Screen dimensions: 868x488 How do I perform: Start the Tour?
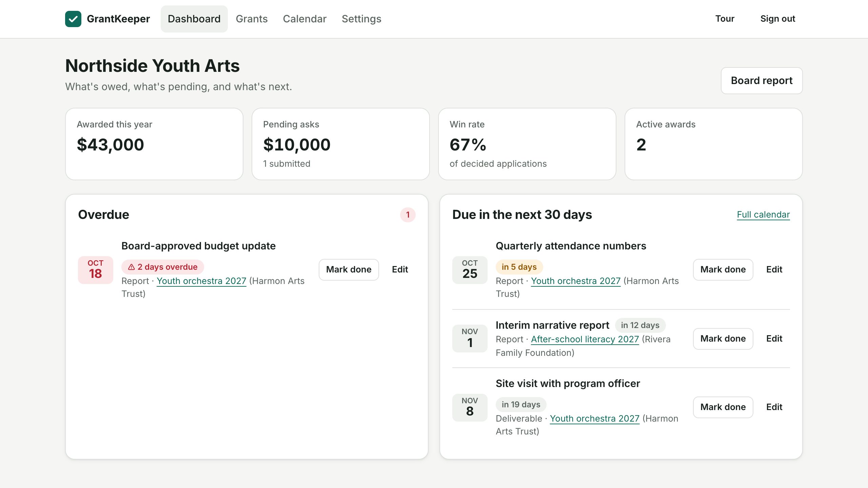click(725, 19)
